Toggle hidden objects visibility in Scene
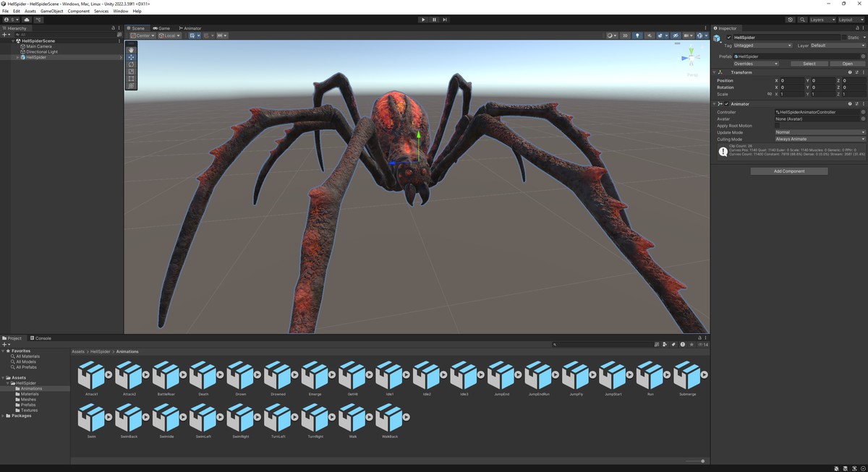This screenshot has width=868, height=472. [676, 35]
